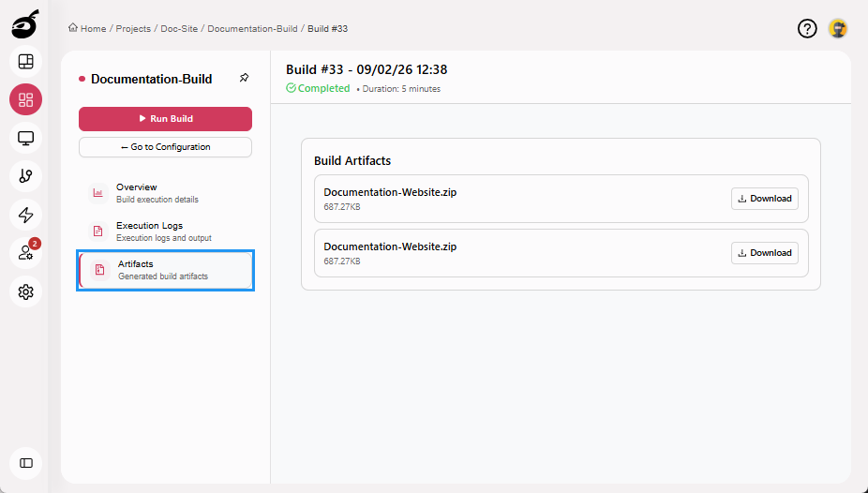Open the lightning bolt sidebar icon
This screenshot has height=493, width=868.
[x=25, y=215]
